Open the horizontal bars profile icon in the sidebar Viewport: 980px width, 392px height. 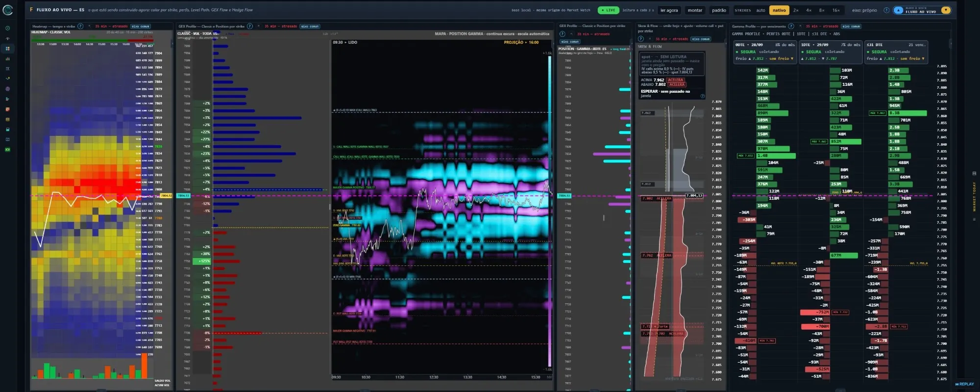(x=7, y=99)
